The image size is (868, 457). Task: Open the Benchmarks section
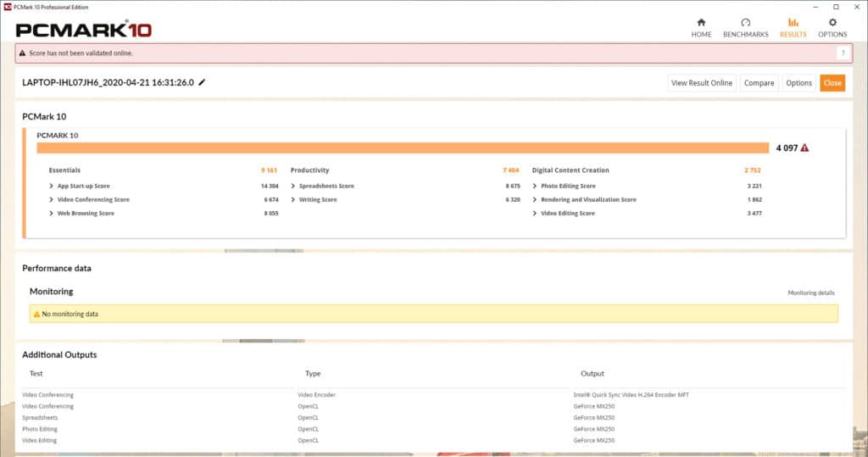click(x=745, y=28)
